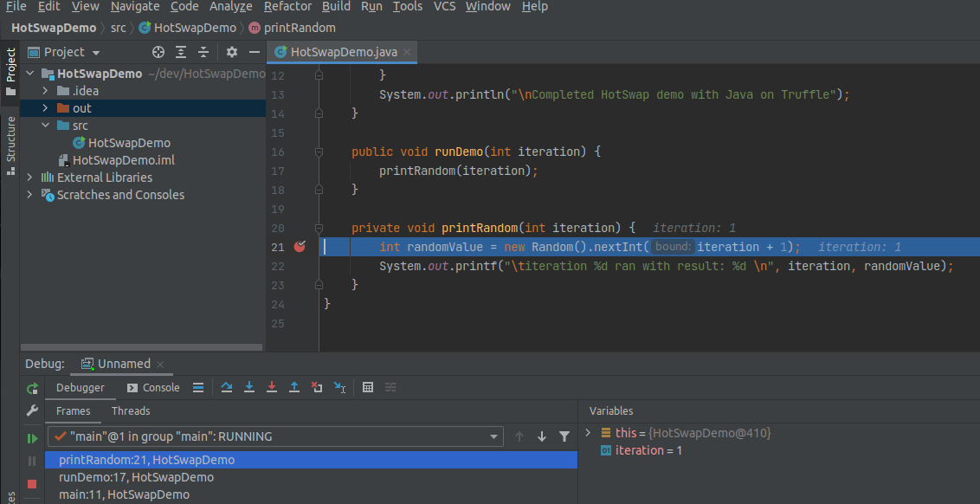Toggle the breakpoint on line 21

[x=300, y=247]
